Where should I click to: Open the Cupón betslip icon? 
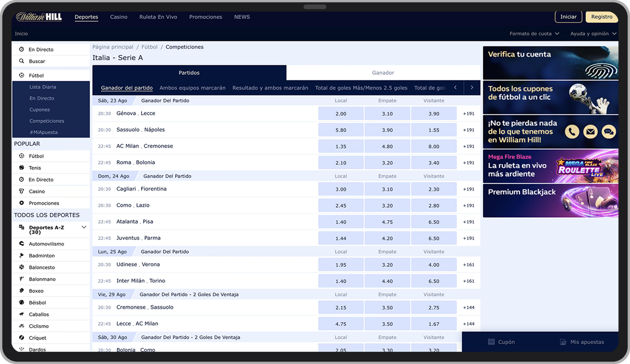click(x=491, y=342)
